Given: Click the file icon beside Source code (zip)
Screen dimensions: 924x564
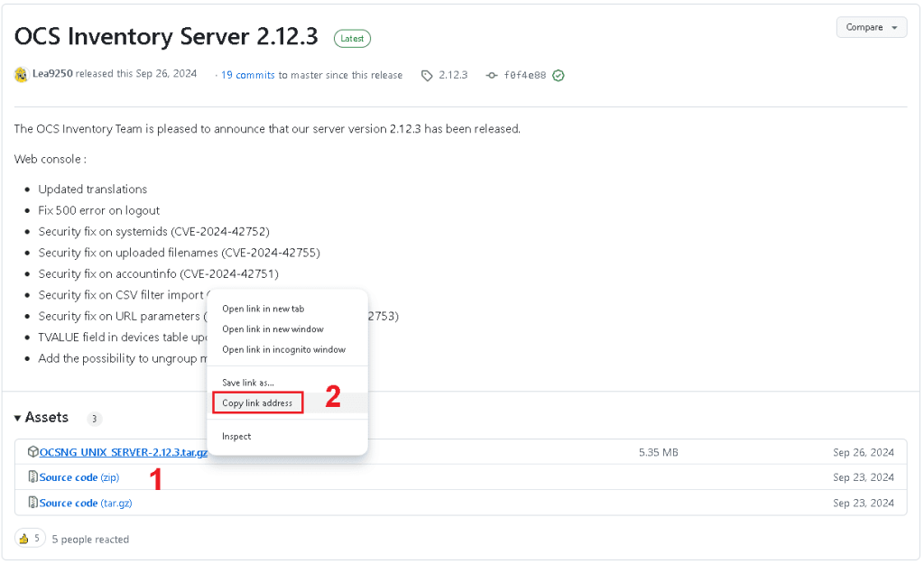Looking at the screenshot, I should [x=33, y=476].
